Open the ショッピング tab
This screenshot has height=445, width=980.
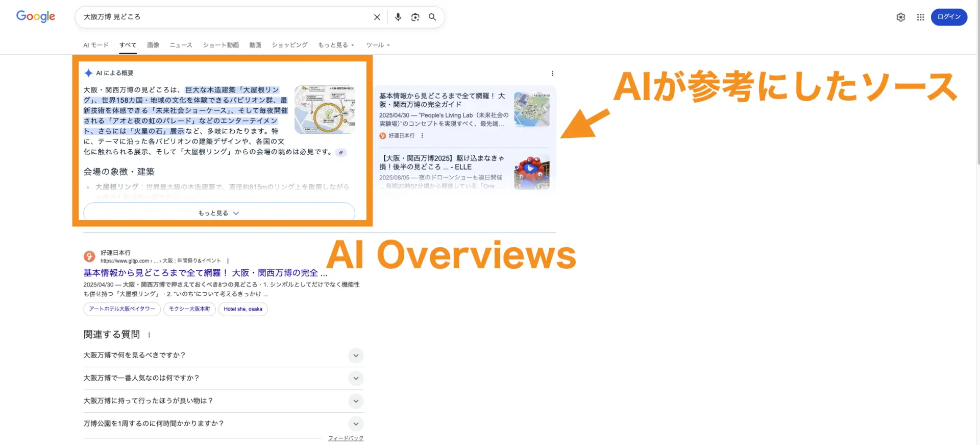[289, 45]
